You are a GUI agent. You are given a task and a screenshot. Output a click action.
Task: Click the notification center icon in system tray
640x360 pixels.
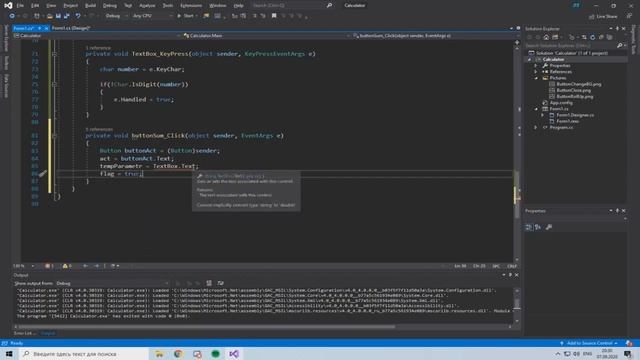coord(628,354)
